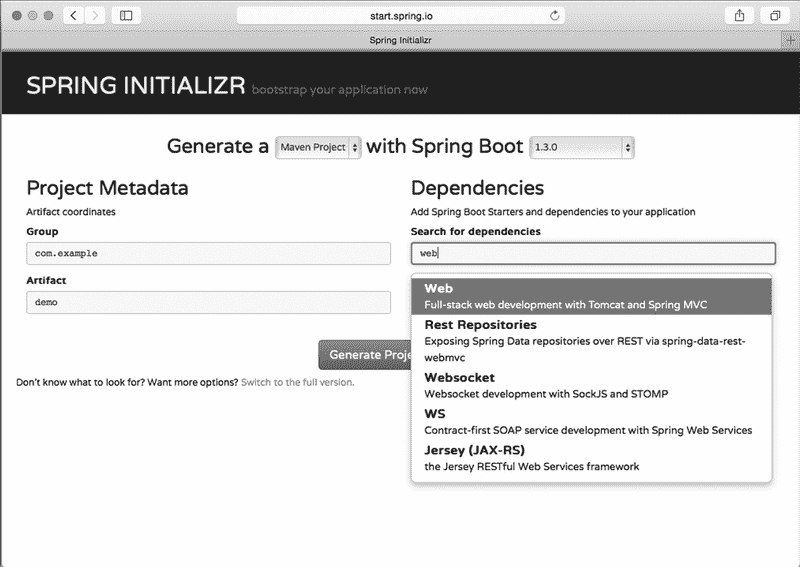Click the Search for dependencies box
This screenshot has width=800, height=567.
[x=593, y=254]
